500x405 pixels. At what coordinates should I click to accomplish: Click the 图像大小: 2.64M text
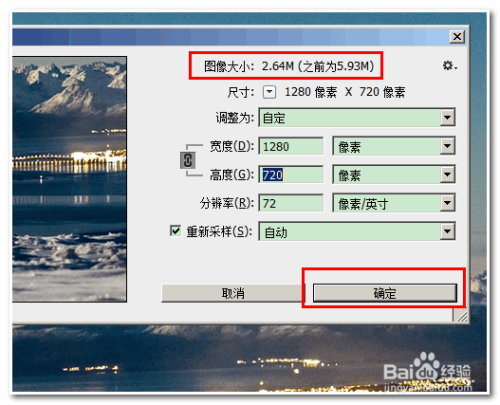(249, 66)
